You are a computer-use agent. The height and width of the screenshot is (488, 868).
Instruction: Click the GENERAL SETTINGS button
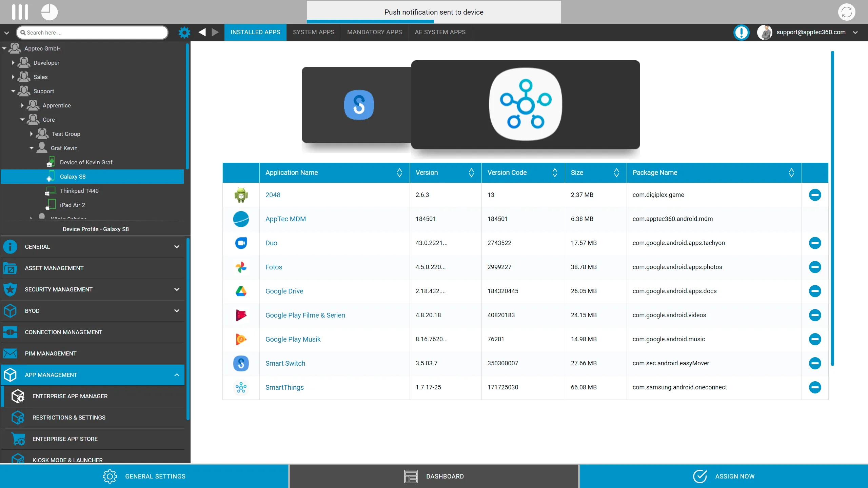click(x=144, y=476)
